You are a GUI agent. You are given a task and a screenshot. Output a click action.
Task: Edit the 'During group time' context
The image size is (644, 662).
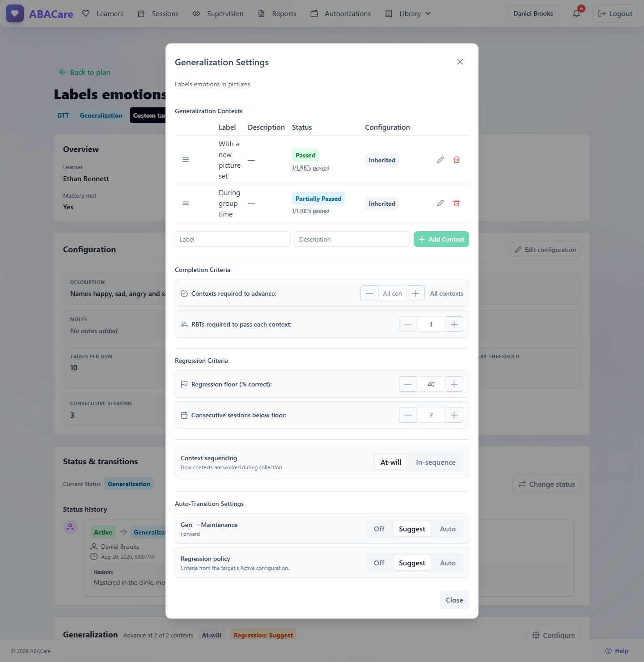click(x=441, y=203)
